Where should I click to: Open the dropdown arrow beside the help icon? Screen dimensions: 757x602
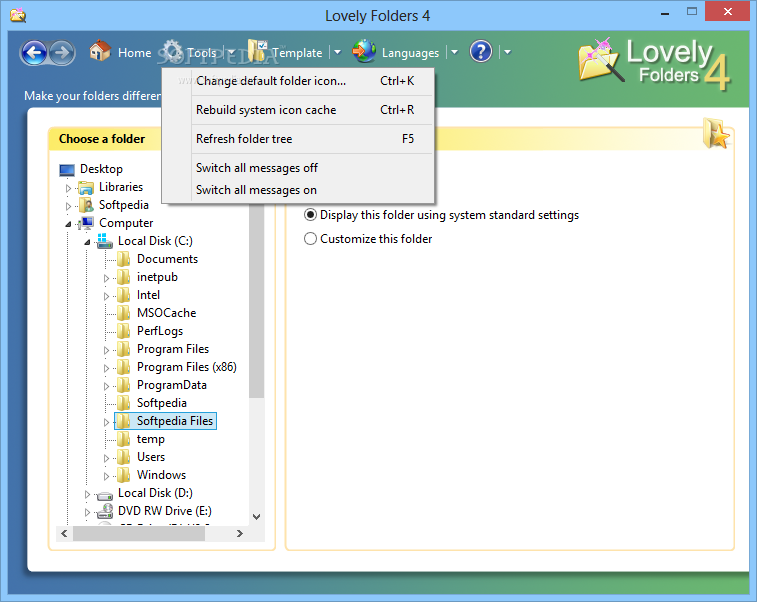[507, 52]
